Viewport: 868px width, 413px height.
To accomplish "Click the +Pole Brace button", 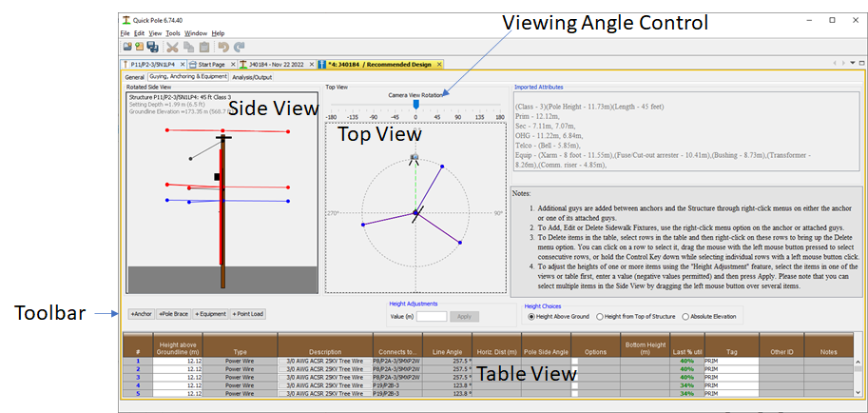I will point(173,314).
